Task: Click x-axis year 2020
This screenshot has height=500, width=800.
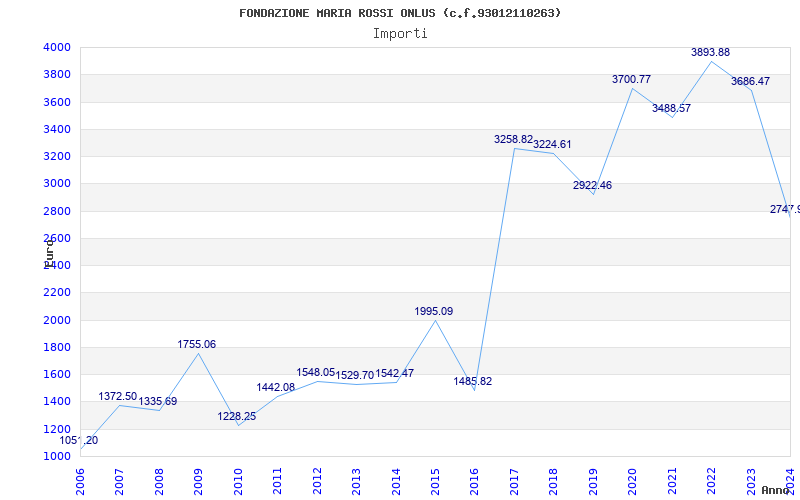Action: tap(633, 482)
